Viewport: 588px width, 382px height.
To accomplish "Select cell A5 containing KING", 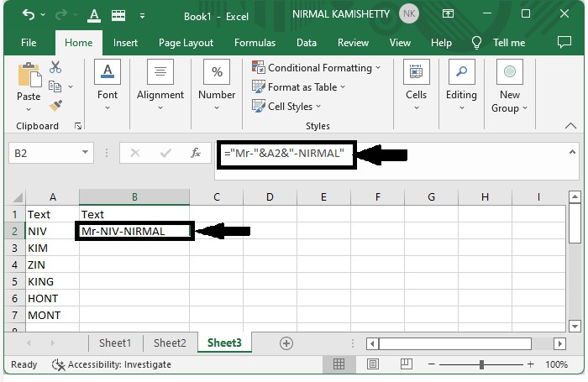I will pyautogui.click(x=52, y=281).
